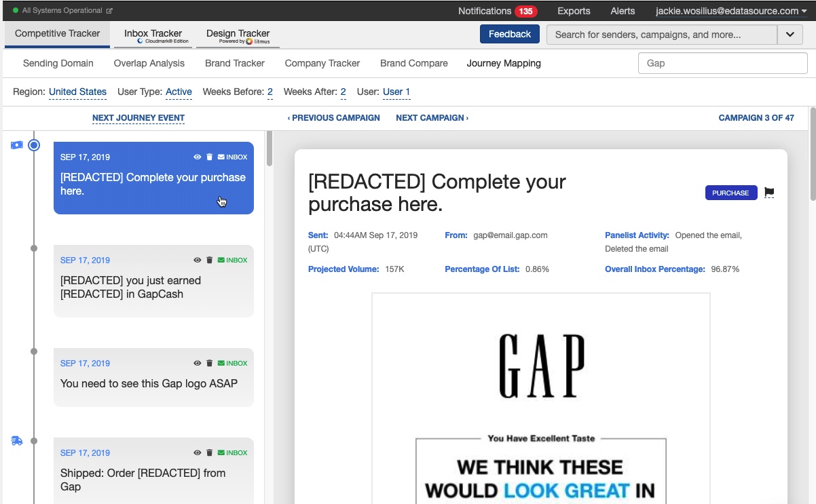Screen dimensions: 816x504
Task: Click the trash icon on the 'Complete your purchase' card
Action: click(x=210, y=157)
